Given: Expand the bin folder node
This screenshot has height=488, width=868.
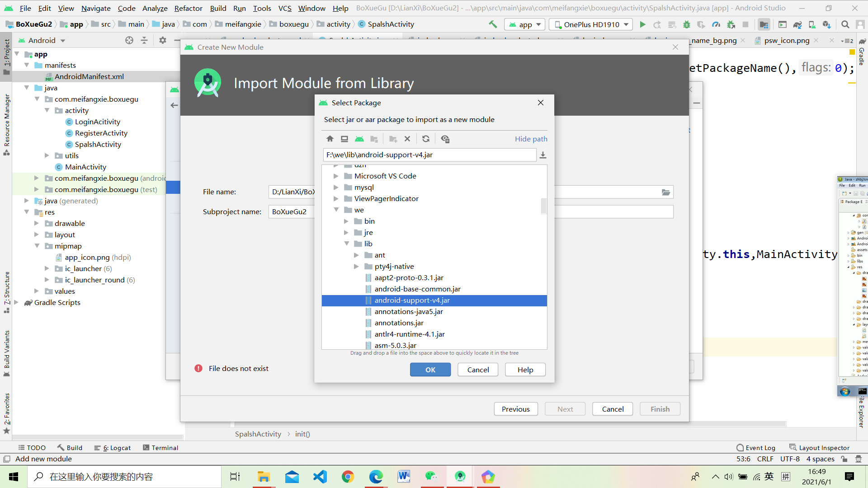Looking at the screenshot, I should coord(346,221).
